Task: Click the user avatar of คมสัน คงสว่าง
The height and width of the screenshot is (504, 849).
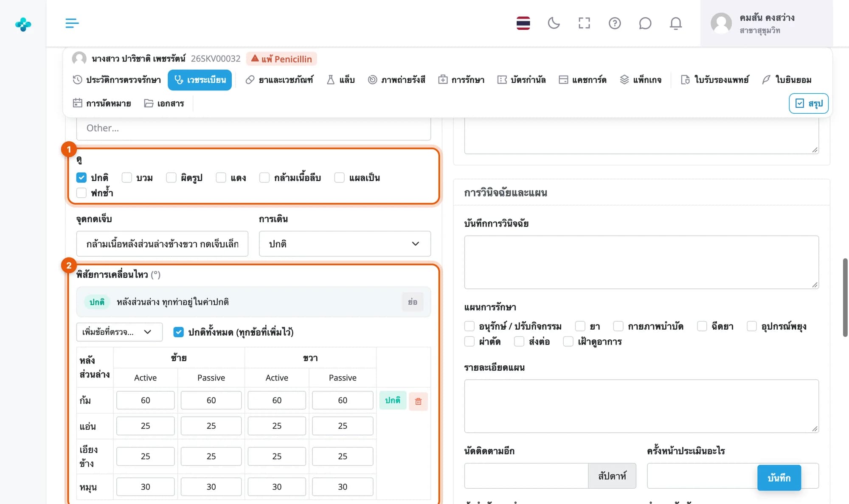Action: point(721,23)
